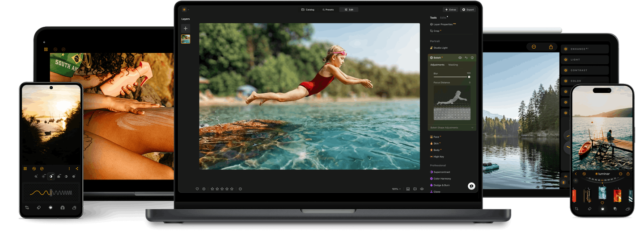Open LIGHT panel on tablet
Image resolution: width=644 pixels, height=237 pixels.
pyautogui.click(x=585, y=59)
